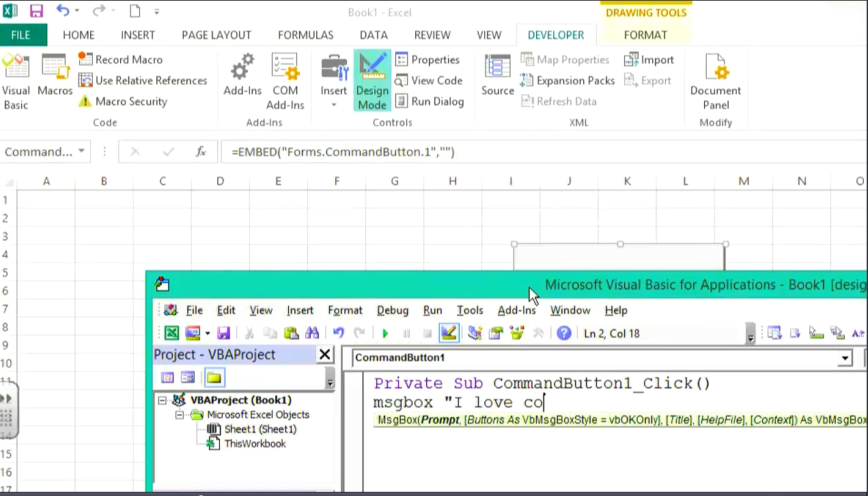The height and width of the screenshot is (496, 868).
Task: Toggle Use Relative References
Action: pyautogui.click(x=142, y=80)
